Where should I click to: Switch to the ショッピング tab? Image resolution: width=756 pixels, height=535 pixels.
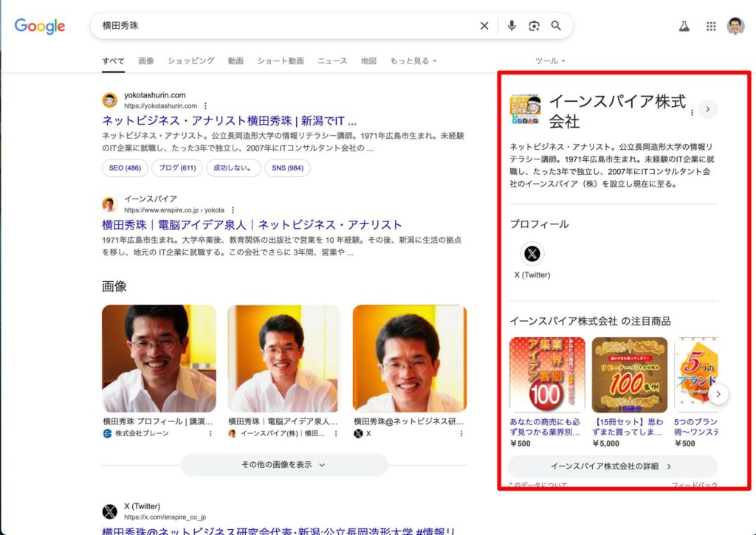(191, 61)
